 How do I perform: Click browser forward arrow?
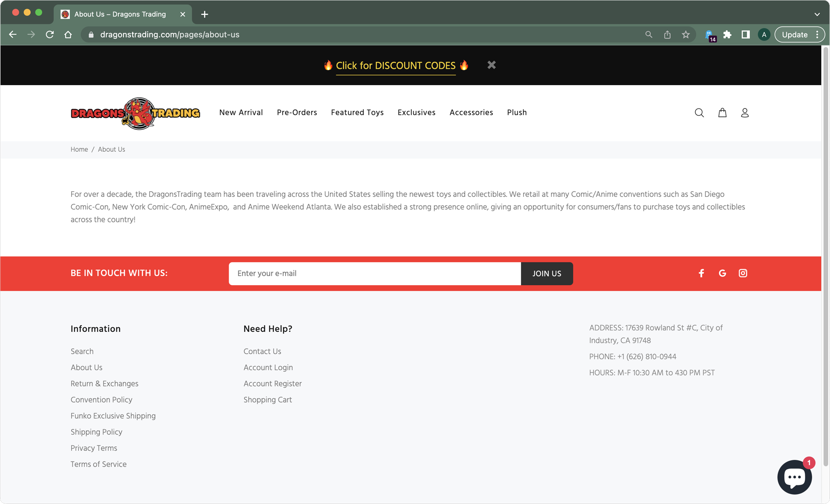31,34
